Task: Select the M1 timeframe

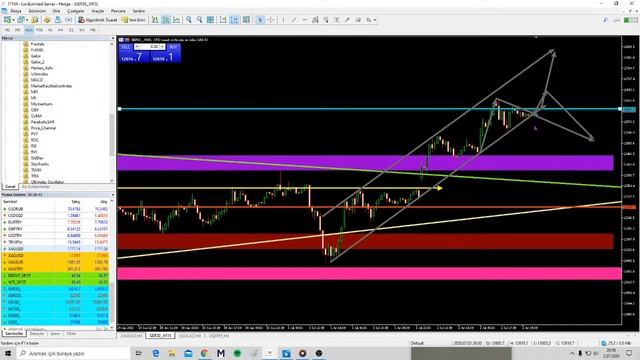Action: tap(7, 30)
